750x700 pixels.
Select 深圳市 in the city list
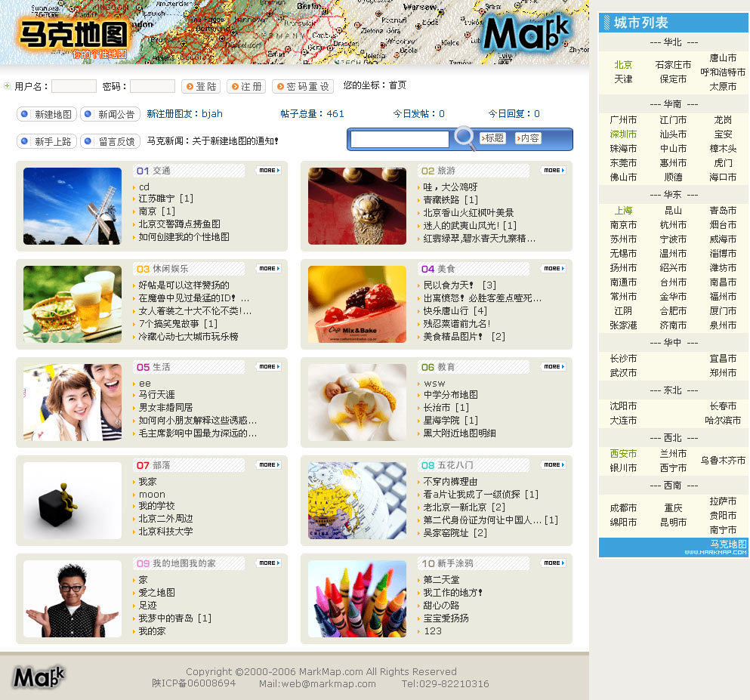tap(623, 134)
